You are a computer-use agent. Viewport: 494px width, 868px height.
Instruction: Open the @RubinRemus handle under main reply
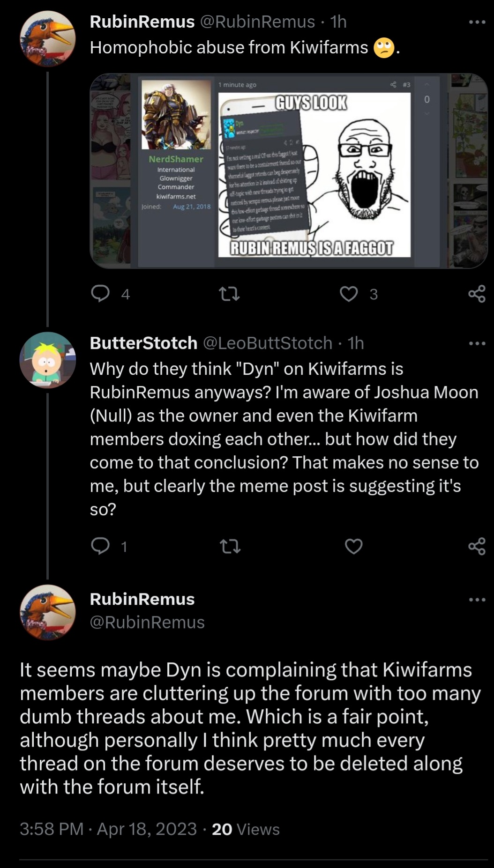147,622
